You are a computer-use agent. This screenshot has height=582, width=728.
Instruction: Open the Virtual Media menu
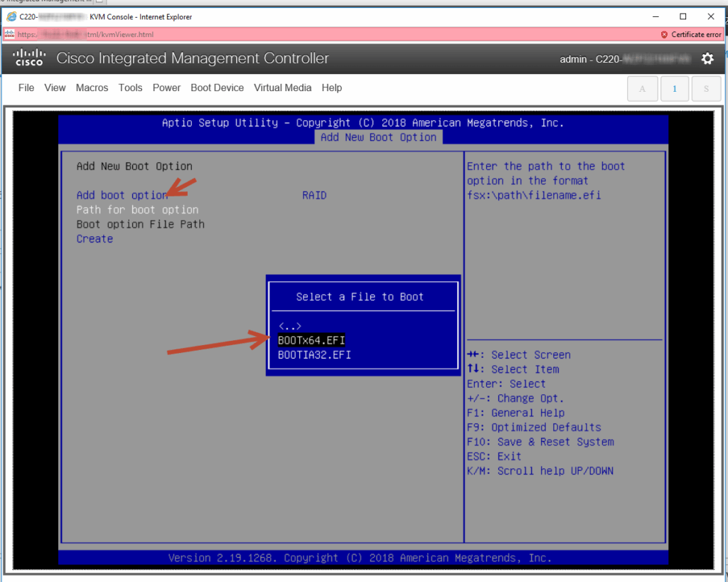coord(282,88)
